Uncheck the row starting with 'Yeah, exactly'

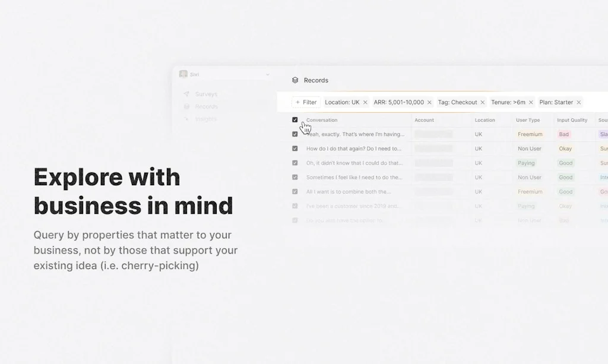[x=295, y=134]
